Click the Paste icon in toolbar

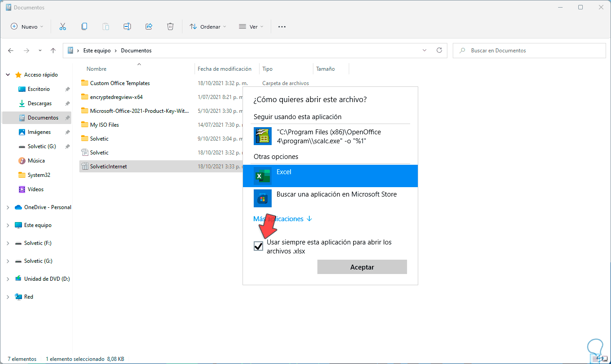point(106,27)
